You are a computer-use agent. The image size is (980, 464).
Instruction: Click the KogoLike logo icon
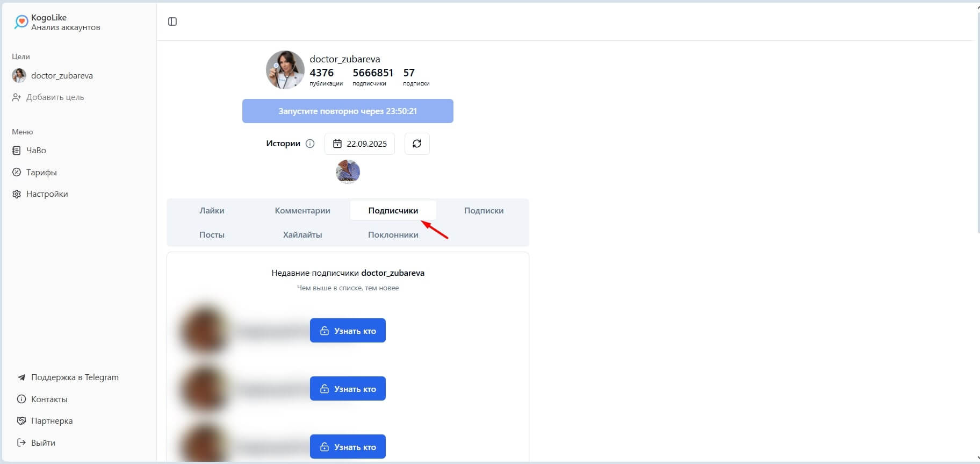(21, 22)
